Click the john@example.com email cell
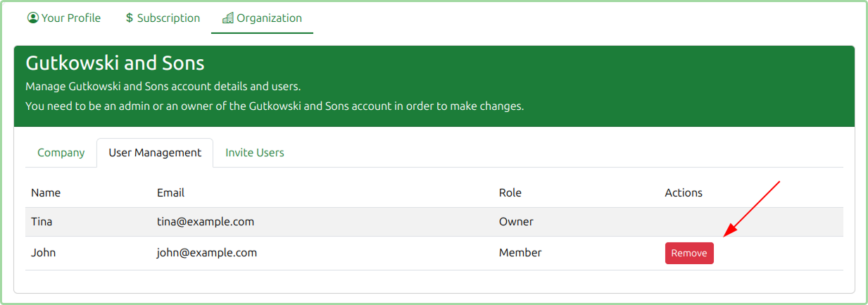Viewport: 868px width, 305px height. (x=207, y=253)
